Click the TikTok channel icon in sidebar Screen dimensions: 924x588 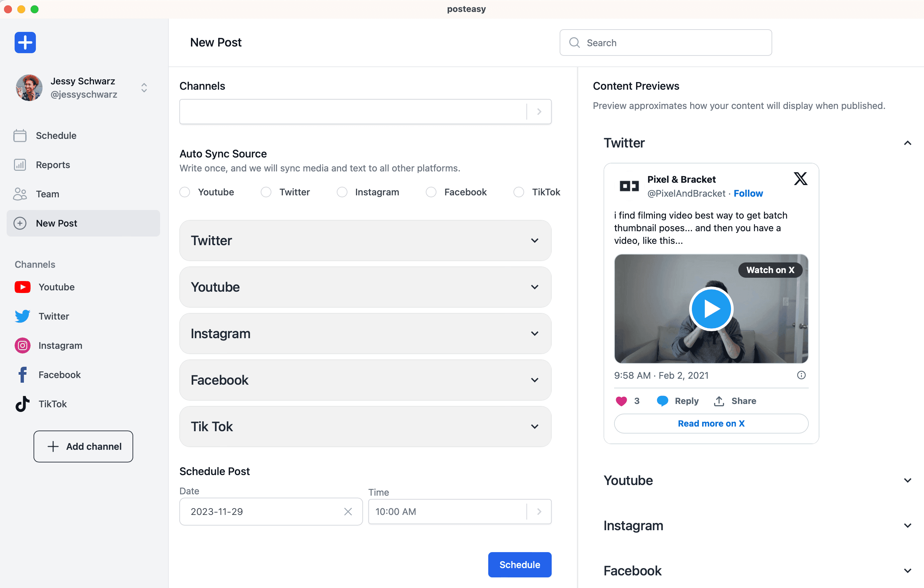(x=22, y=404)
